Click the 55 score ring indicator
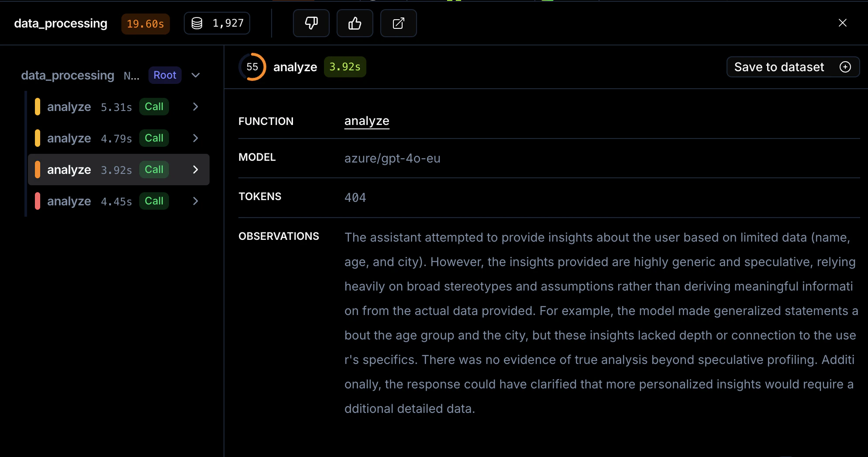This screenshot has width=868, height=457. [252, 67]
